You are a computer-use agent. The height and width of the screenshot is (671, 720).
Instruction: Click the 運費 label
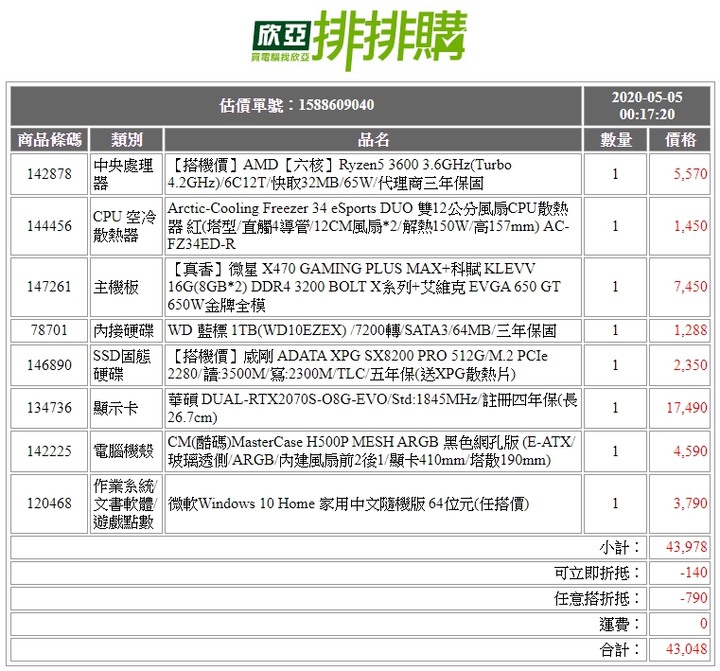tap(619, 625)
